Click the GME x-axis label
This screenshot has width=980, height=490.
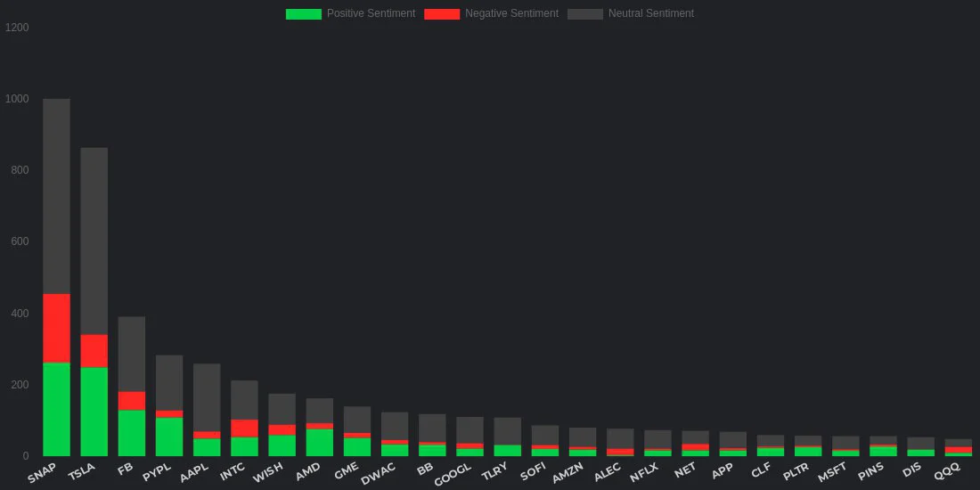pyautogui.click(x=348, y=470)
